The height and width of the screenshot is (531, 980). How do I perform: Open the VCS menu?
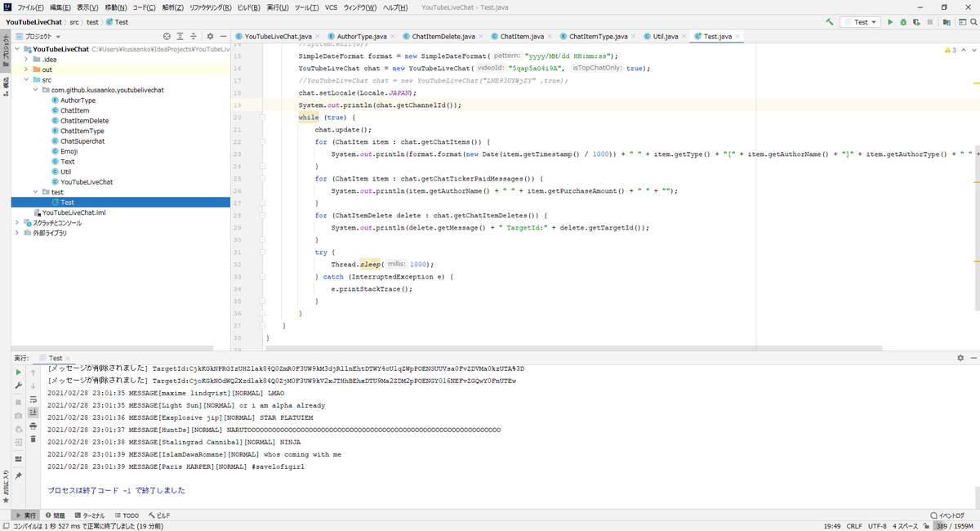(x=331, y=7)
